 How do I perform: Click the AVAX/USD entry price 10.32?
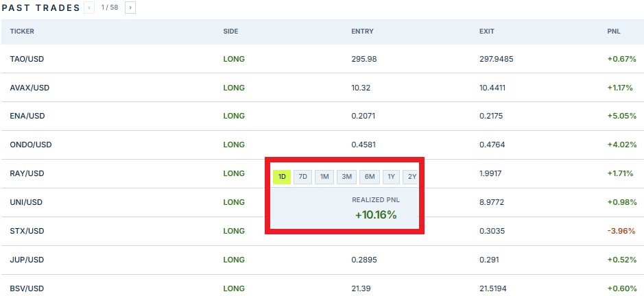(x=361, y=88)
